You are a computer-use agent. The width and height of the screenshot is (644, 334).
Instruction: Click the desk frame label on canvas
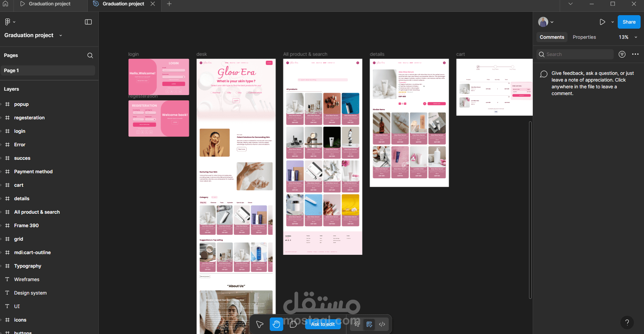pyautogui.click(x=202, y=54)
